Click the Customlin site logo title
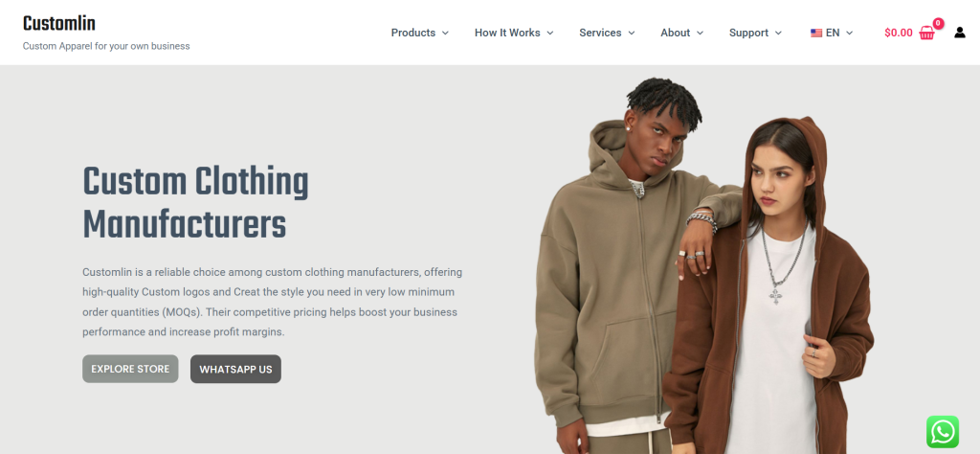 point(59,24)
